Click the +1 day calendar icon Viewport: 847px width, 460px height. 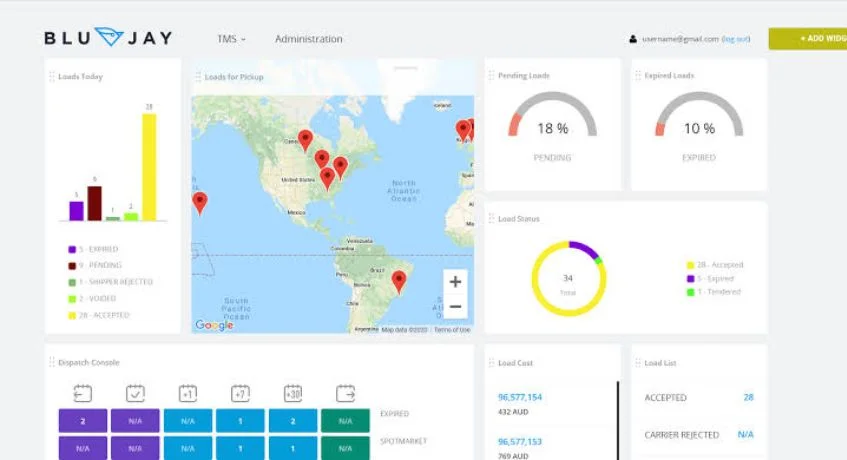tap(187, 393)
